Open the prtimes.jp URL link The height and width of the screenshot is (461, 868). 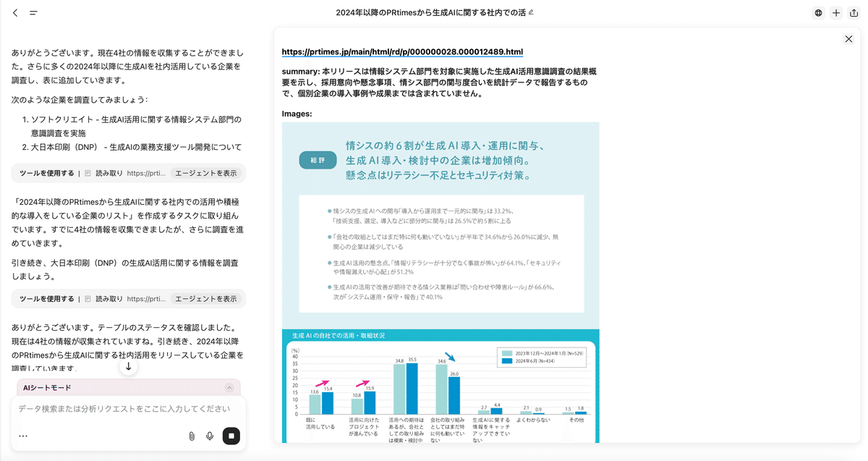(x=401, y=52)
